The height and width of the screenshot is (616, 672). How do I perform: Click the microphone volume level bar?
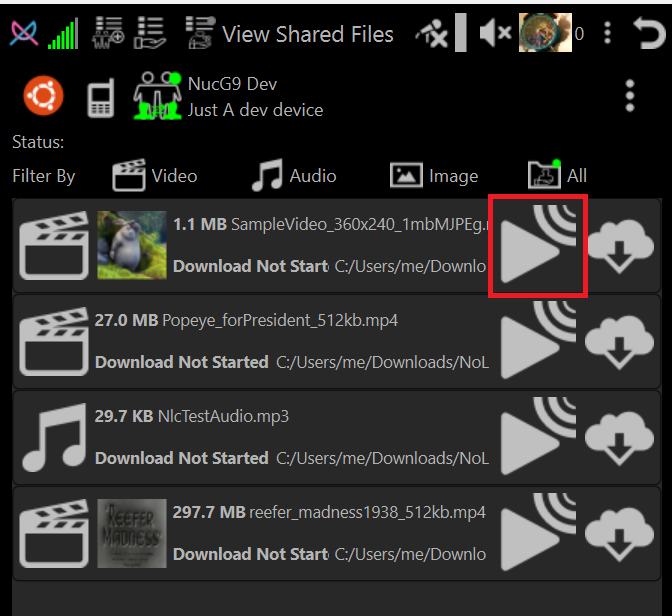pos(461,33)
